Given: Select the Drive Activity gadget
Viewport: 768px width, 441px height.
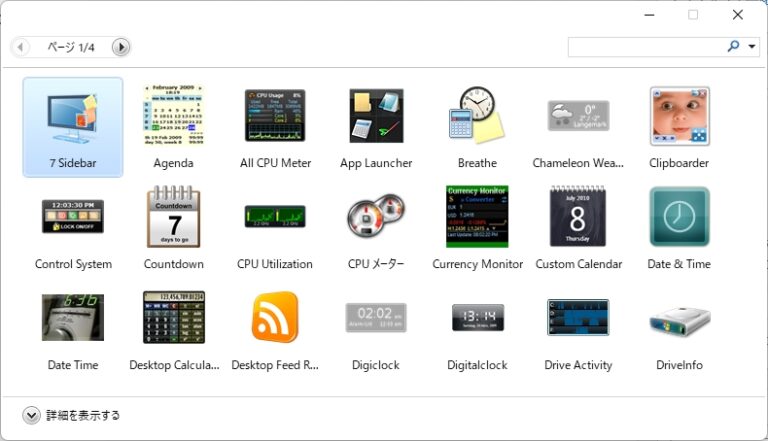Looking at the screenshot, I should 578,318.
